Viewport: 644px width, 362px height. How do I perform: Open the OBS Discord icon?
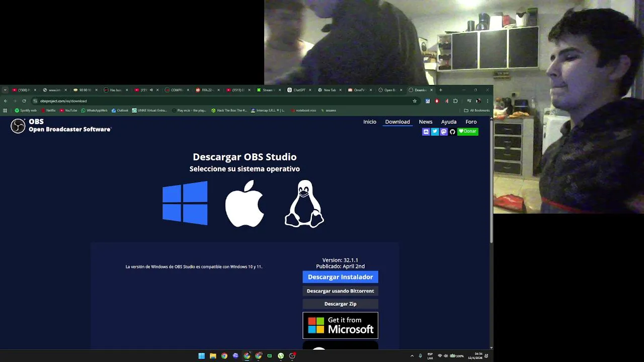coord(426,132)
